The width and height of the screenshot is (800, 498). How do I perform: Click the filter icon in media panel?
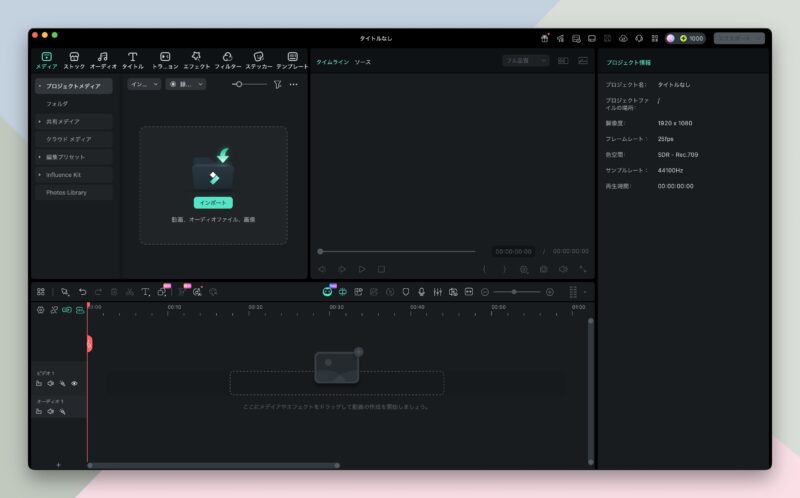pos(277,85)
